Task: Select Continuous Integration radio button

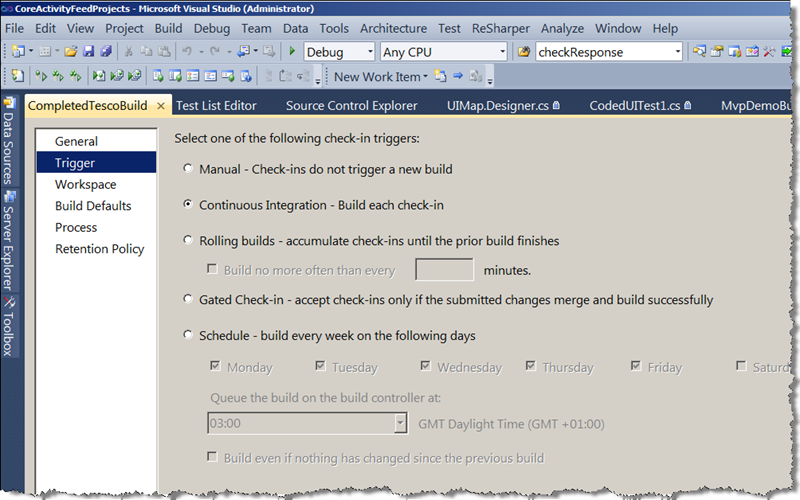Action: tap(188, 204)
